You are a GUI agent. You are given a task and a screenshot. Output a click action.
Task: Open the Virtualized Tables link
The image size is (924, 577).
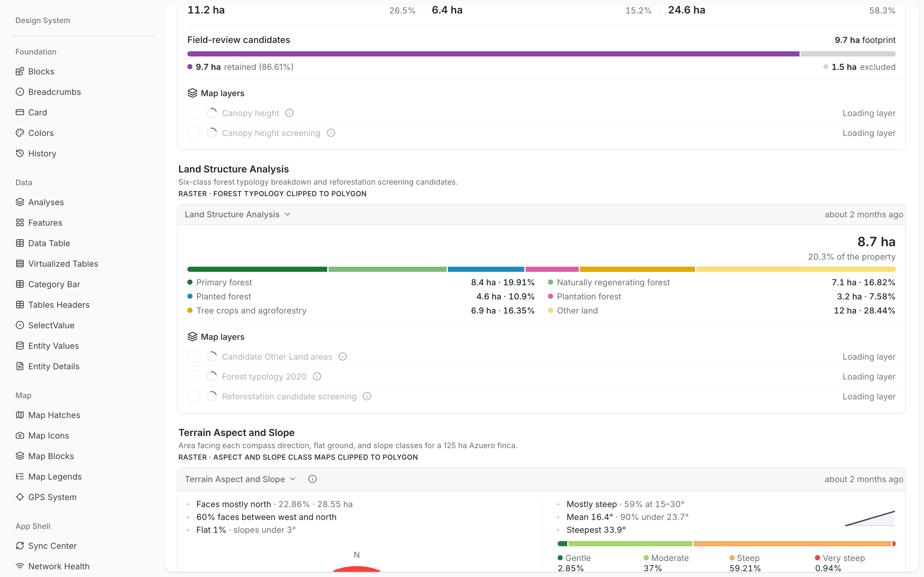63,264
